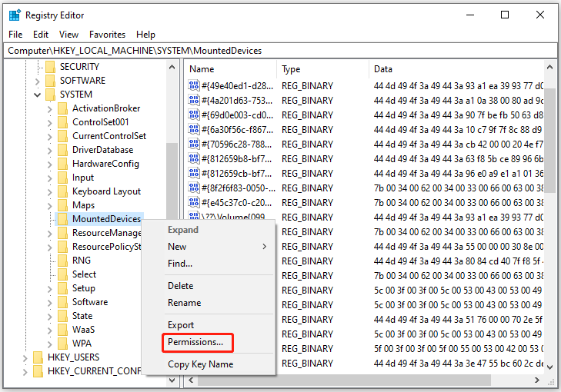Choose Rename in the context menu
Image resolution: width=561 pixels, height=392 pixels.
[x=185, y=303]
